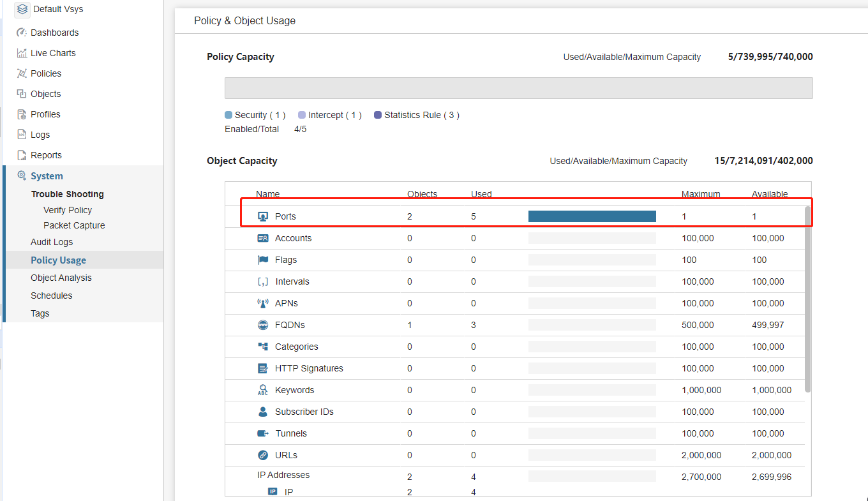Screen dimensions: 868x501
Task: Click the Subscriber IDs person icon
Action: [263, 412]
